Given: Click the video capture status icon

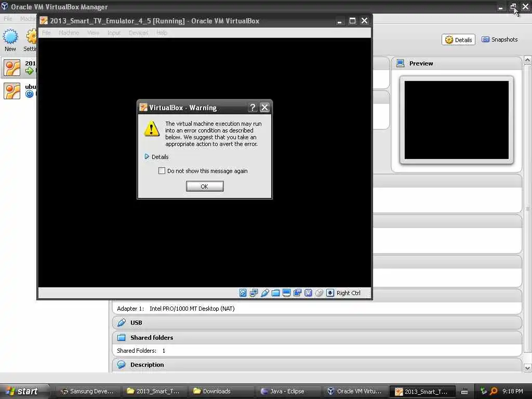Looking at the screenshot, I should point(297,293).
